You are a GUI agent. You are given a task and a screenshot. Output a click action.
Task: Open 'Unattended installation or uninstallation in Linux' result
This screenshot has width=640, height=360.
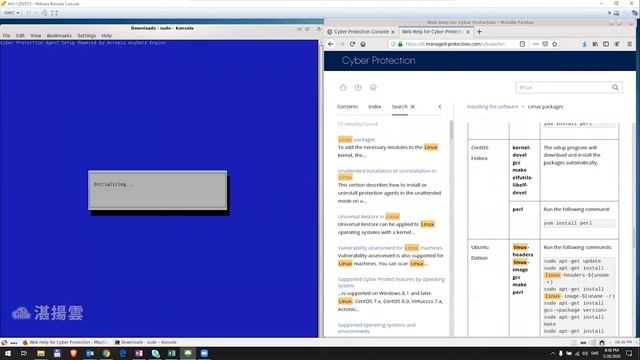click(387, 174)
